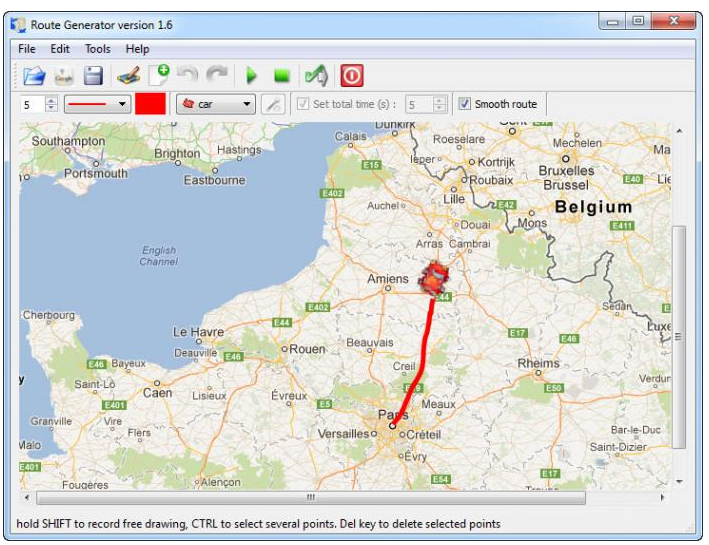Click the 'Calais' city label
Screen dimensions: 709x545
tap(350, 136)
